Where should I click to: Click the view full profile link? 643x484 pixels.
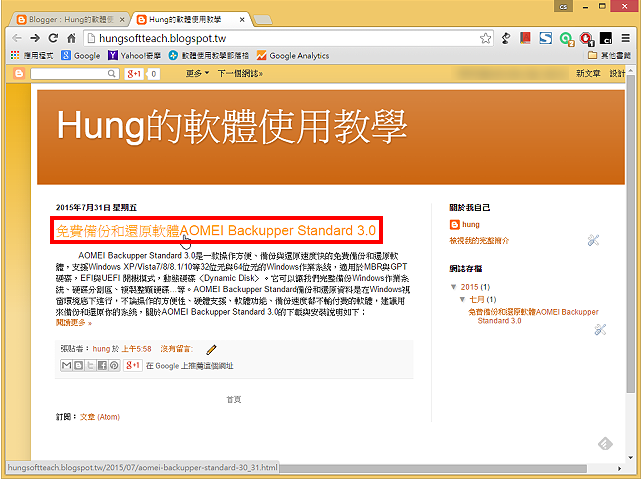click(x=479, y=241)
